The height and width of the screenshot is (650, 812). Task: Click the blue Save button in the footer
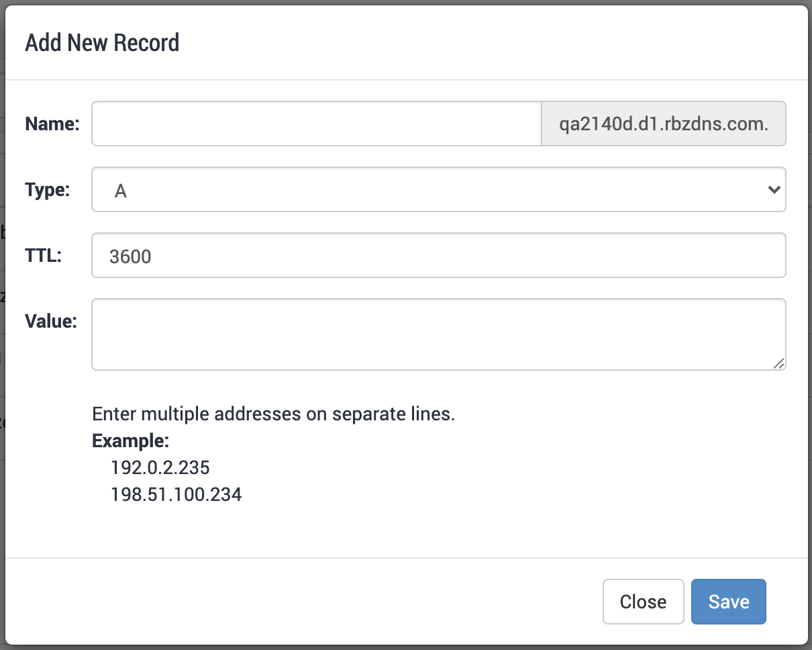[x=728, y=602]
